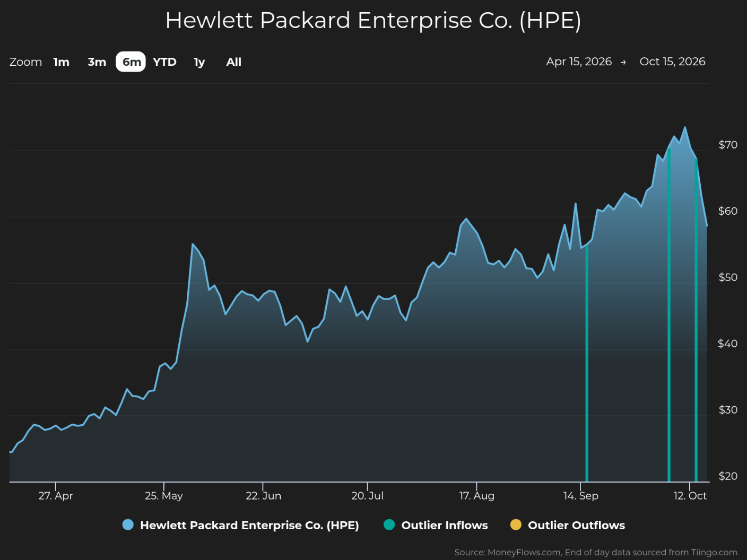Click the $20 price axis label

point(728,476)
